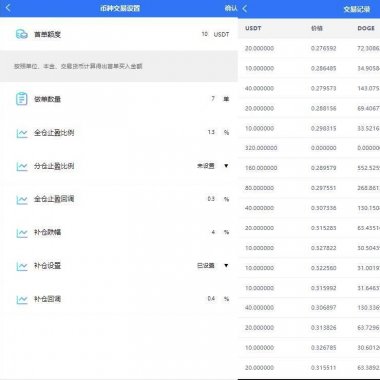Click price cell 0.276592
This screenshot has height=380, width=380.
pos(323,48)
